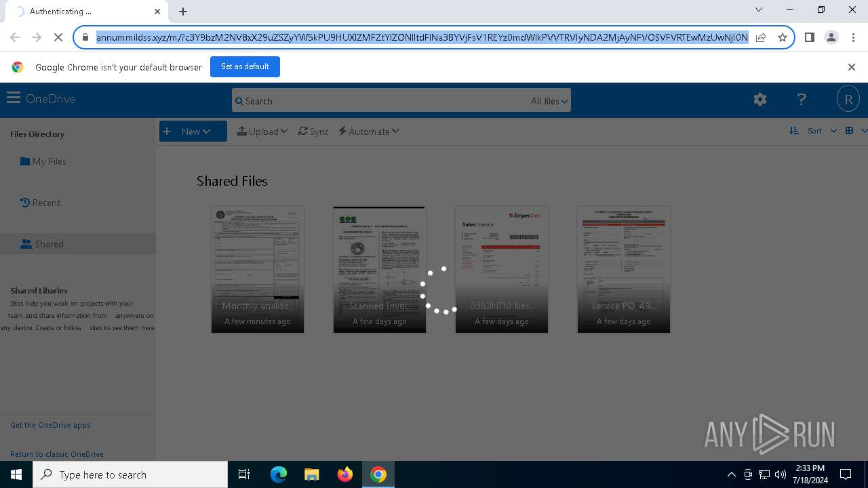This screenshot has height=488, width=868.
Task: Open My Files in sidebar
Action: (43, 161)
